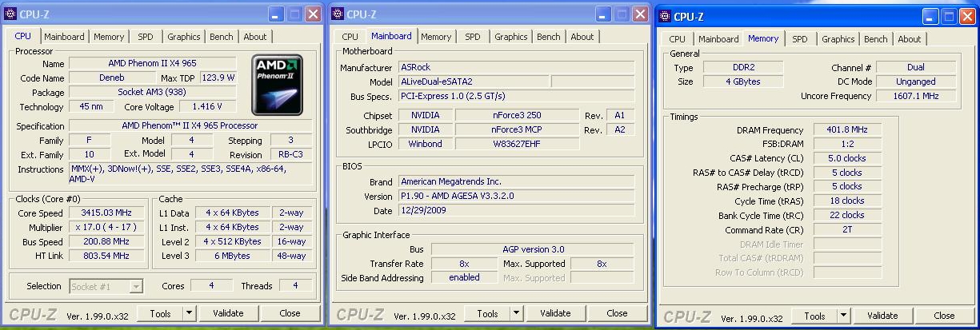Click the Graphic Interface Bus value AGP version 3.0
This screenshot has width=980, height=330.
tap(533, 249)
